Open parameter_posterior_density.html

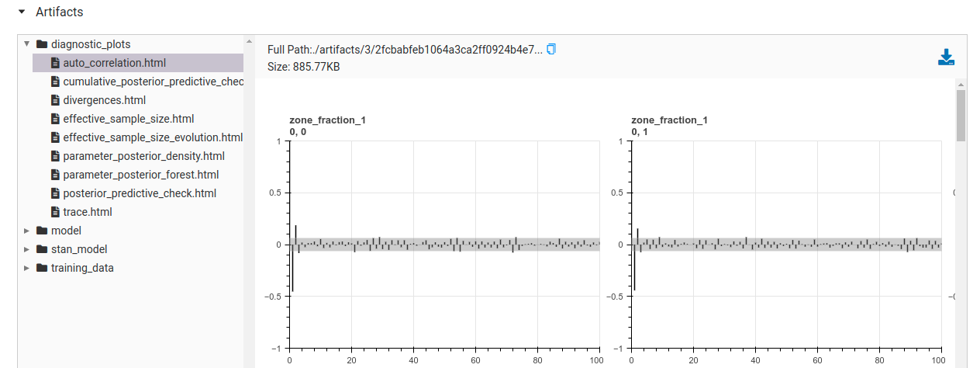(144, 156)
